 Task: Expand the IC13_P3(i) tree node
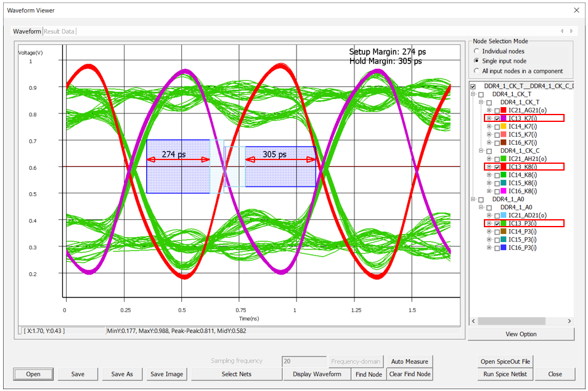[x=489, y=224]
